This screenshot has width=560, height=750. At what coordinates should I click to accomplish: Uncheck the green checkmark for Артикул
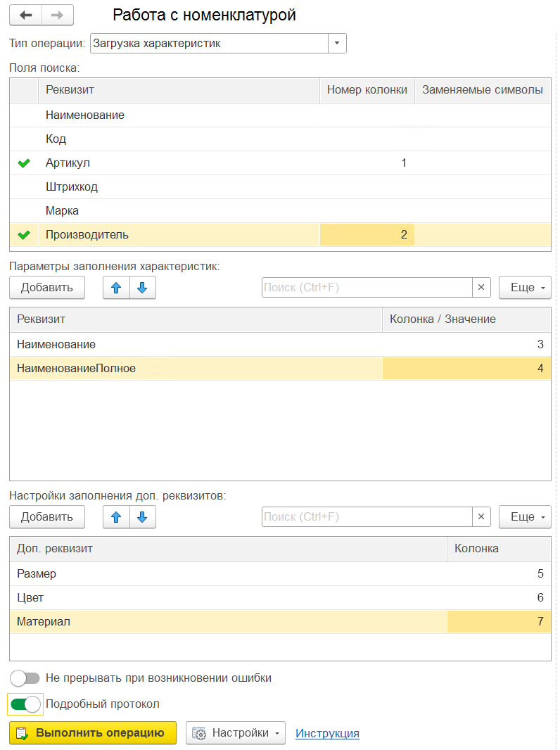point(24,163)
